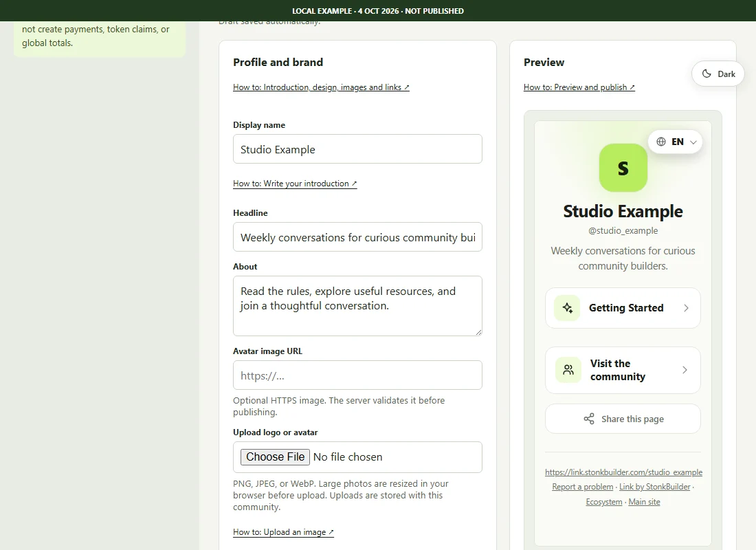This screenshot has height=550, width=756.
Task: Open How to: Preview and publish guide
Action: tap(579, 87)
